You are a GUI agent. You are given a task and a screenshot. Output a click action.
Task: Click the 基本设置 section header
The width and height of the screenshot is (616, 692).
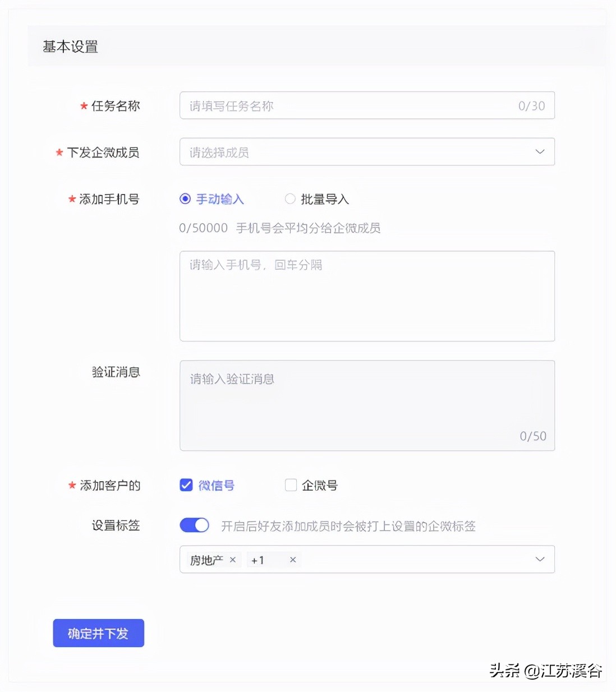70,47
